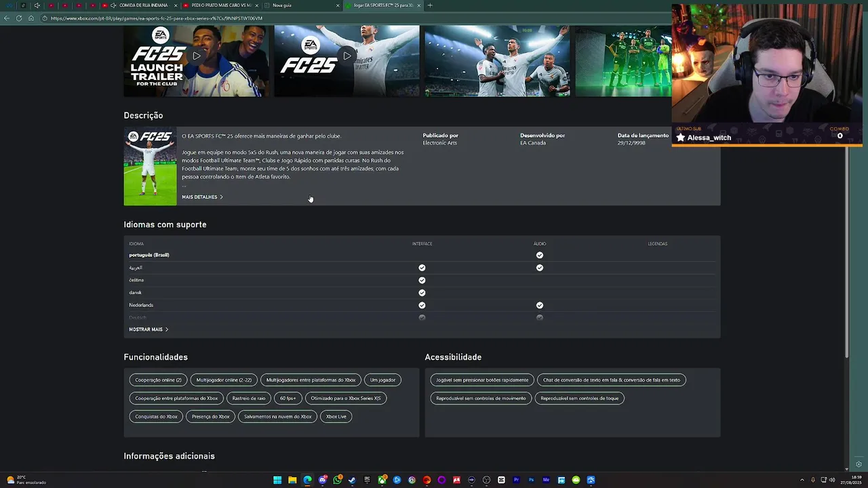The image size is (868, 488).
Task: Click the xbox.com URL address bar
Action: (156, 18)
